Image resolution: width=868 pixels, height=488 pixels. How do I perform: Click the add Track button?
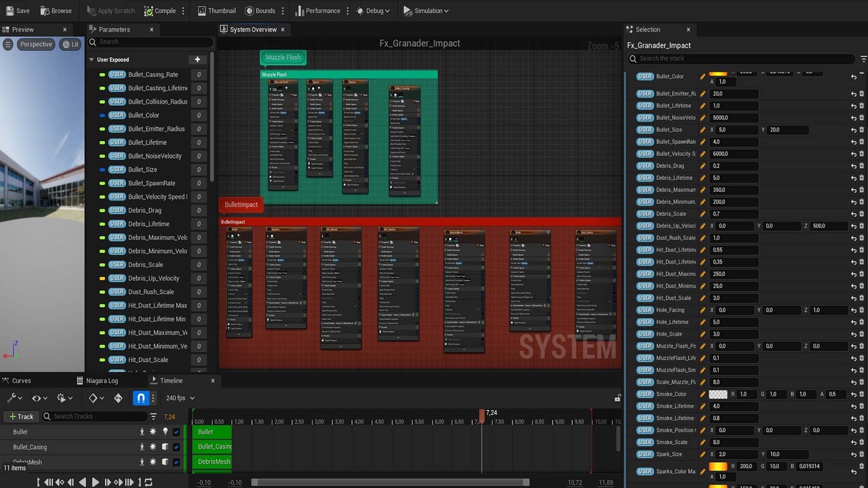(x=20, y=416)
